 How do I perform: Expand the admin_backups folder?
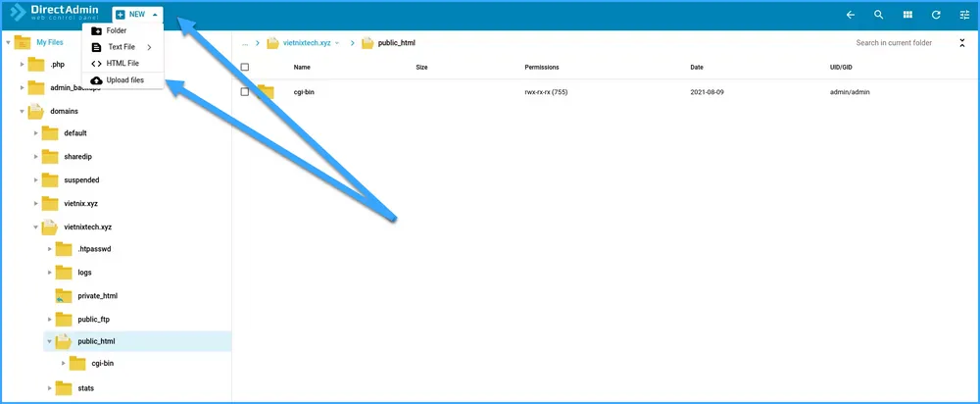(x=23, y=87)
